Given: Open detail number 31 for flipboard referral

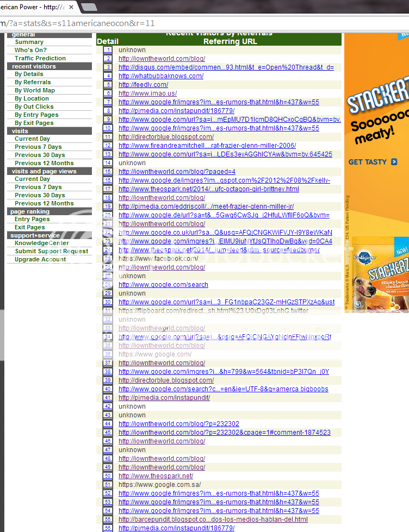Looking at the screenshot, I should pos(108,311).
